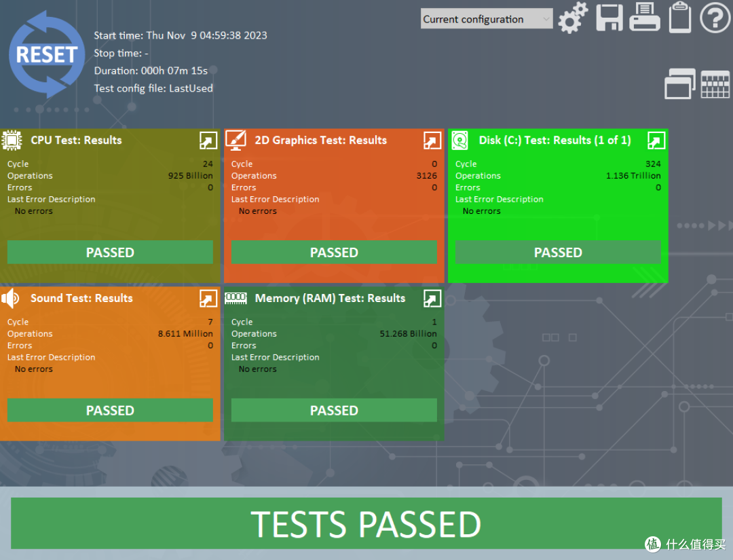Click the 2D Graphics monitor brush icon
Viewport: 733px width, 560px height.
[x=236, y=141]
